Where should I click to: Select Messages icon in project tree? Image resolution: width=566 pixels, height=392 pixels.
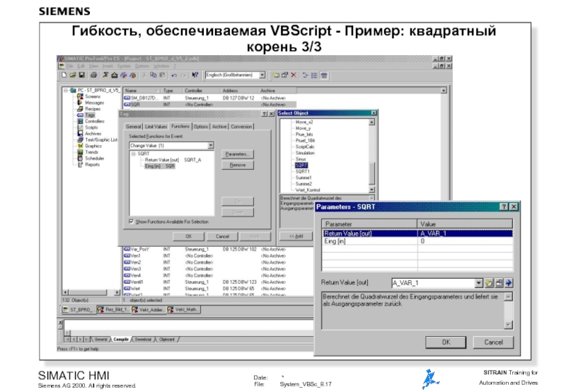click(80, 103)
